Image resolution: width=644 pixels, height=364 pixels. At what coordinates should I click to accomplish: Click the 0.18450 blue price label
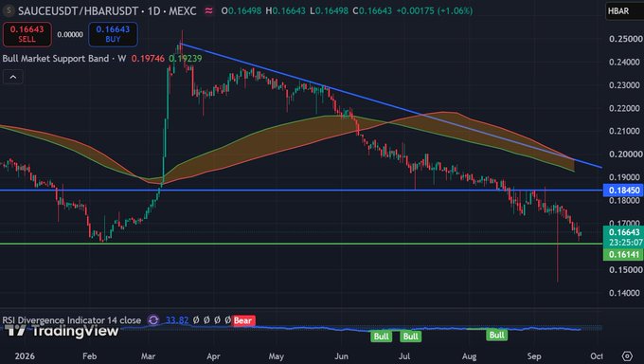[623, 191]
